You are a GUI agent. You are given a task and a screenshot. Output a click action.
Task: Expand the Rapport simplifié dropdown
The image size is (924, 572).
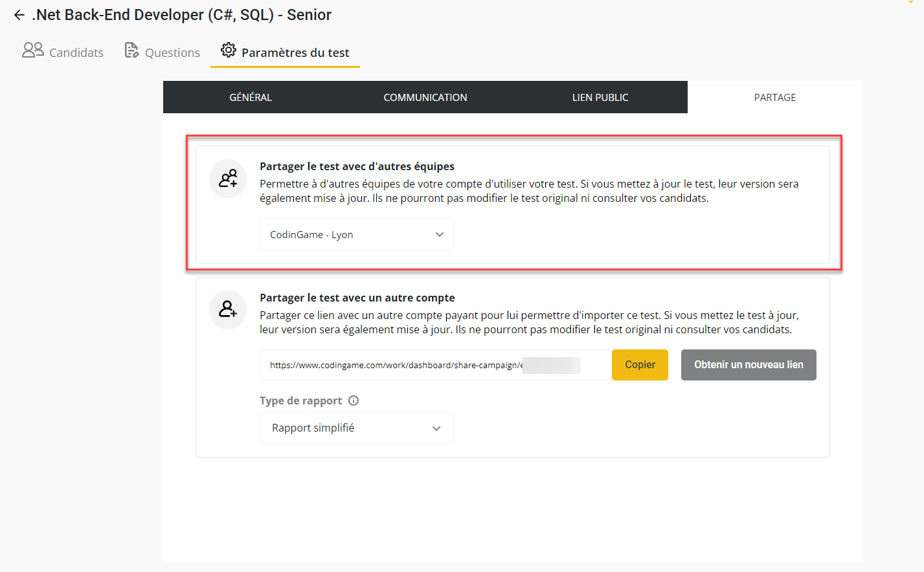pyautogui.click(x=356, y=428)
